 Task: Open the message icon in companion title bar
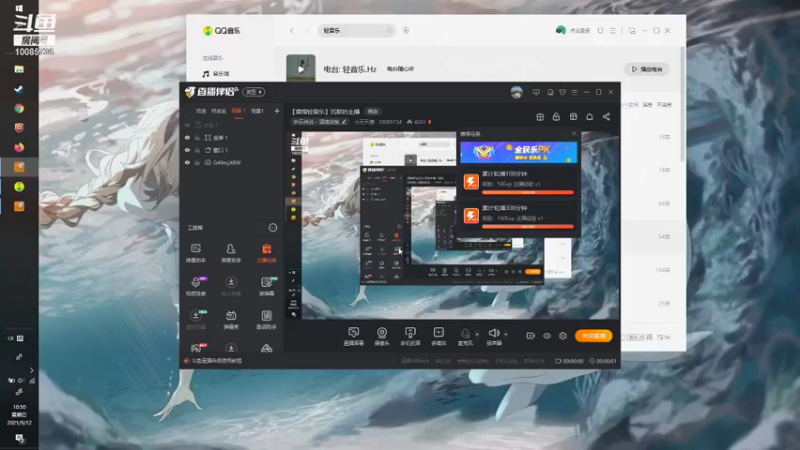pyautogui.click(x=536, y=92)
